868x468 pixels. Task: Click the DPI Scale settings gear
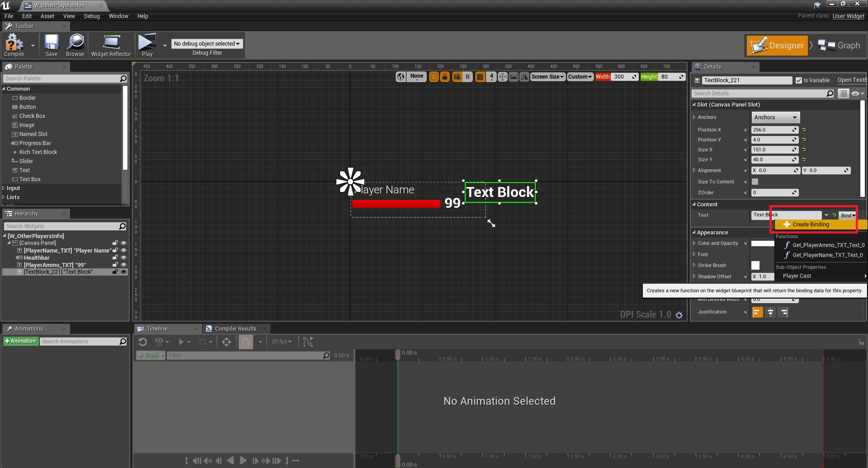679,315
